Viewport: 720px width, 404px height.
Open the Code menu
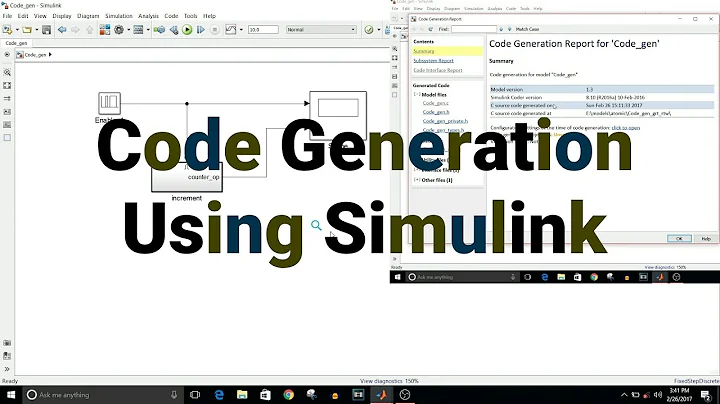[x=171, y=16]
